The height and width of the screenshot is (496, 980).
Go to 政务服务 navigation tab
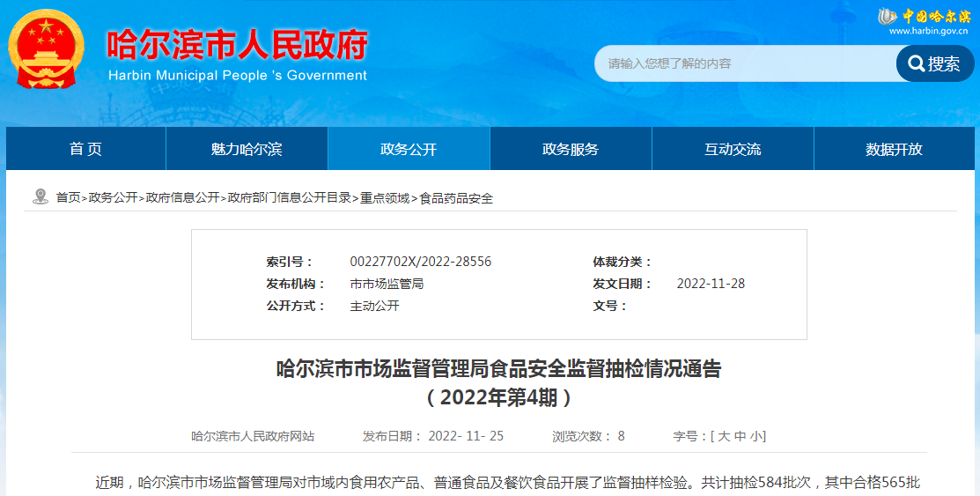click(571, 149)
